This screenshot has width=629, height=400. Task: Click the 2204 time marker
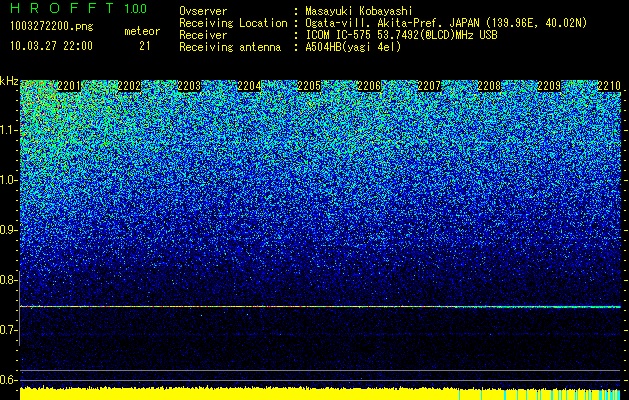click(x=249, y=86)
